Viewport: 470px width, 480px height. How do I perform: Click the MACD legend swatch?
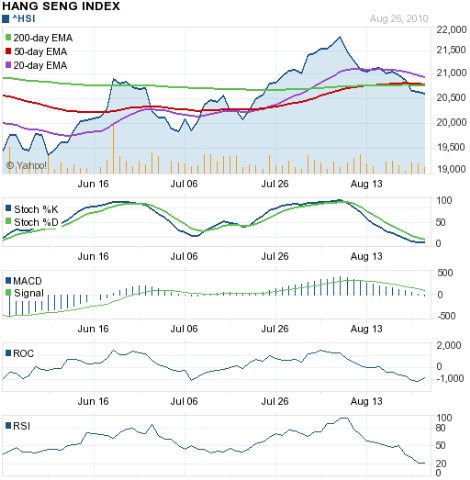point(9,280)
